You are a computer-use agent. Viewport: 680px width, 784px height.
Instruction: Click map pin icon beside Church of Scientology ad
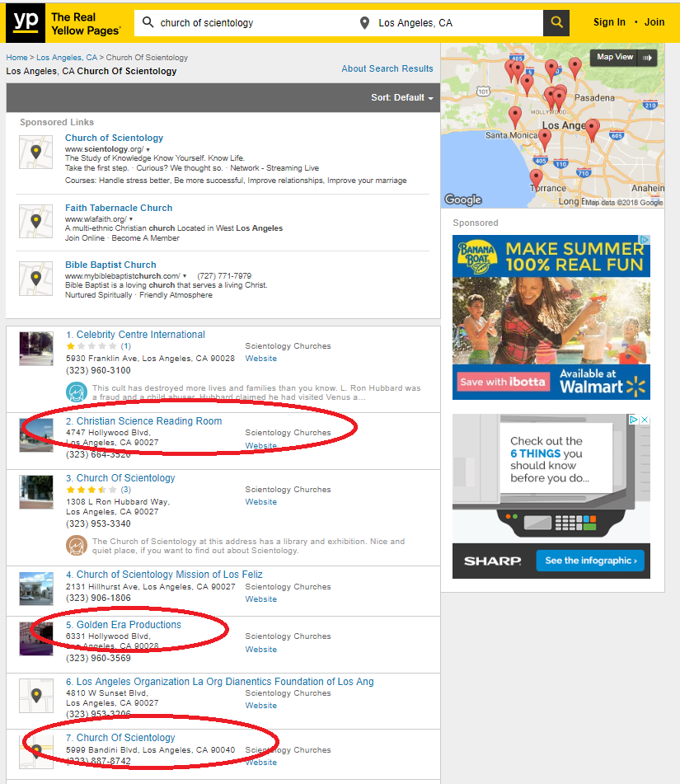coord(36,152)
